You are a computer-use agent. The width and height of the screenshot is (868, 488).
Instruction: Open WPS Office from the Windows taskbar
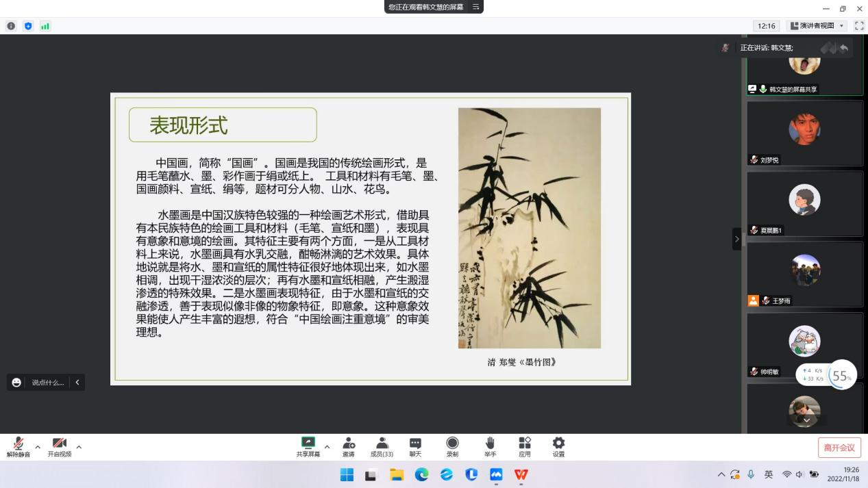coord(521,474)
